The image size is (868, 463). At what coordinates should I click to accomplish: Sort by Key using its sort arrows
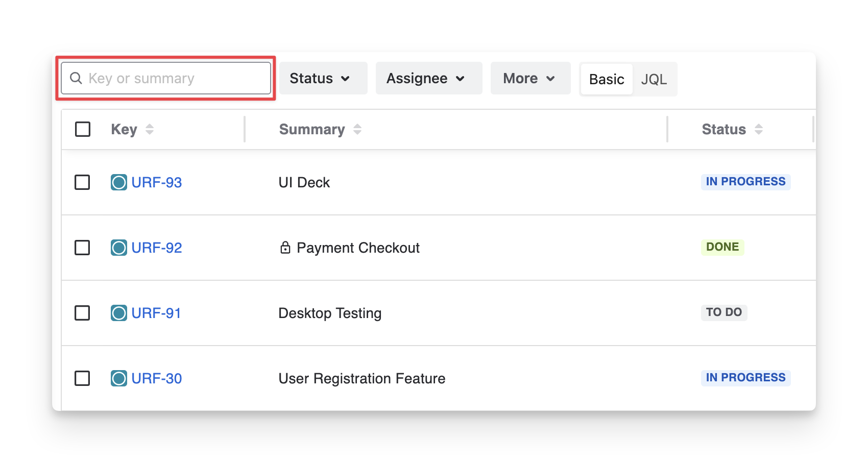pyautogui.click(x=150, y=129)
